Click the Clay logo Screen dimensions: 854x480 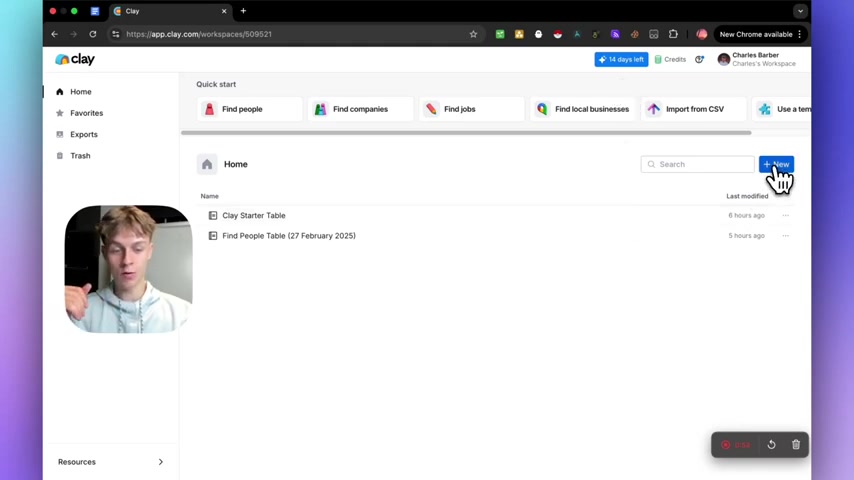point(75,59)
